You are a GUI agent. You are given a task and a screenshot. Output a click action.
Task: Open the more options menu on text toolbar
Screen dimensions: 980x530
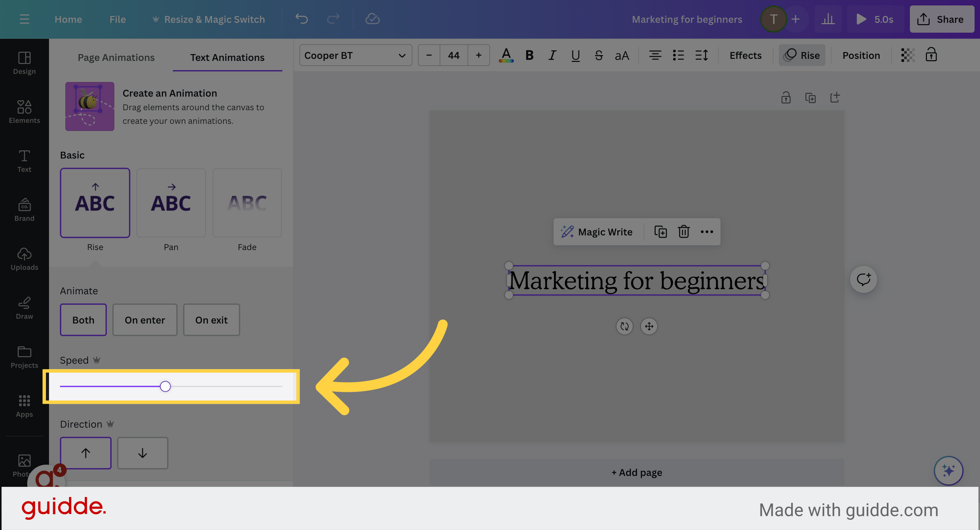[x=707, y=232]
